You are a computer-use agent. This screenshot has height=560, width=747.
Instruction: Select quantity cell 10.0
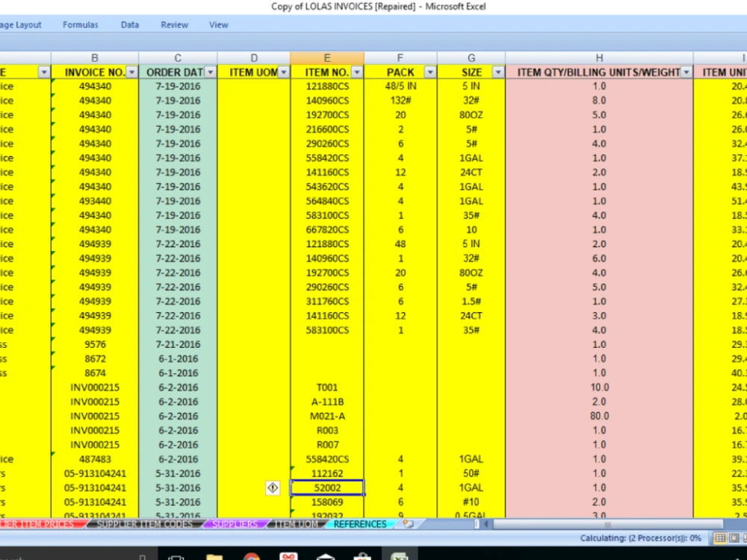pos(599,387)
